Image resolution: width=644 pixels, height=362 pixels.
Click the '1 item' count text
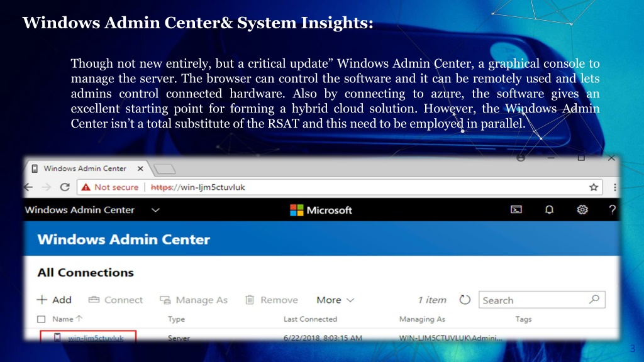tap(431, 300)
